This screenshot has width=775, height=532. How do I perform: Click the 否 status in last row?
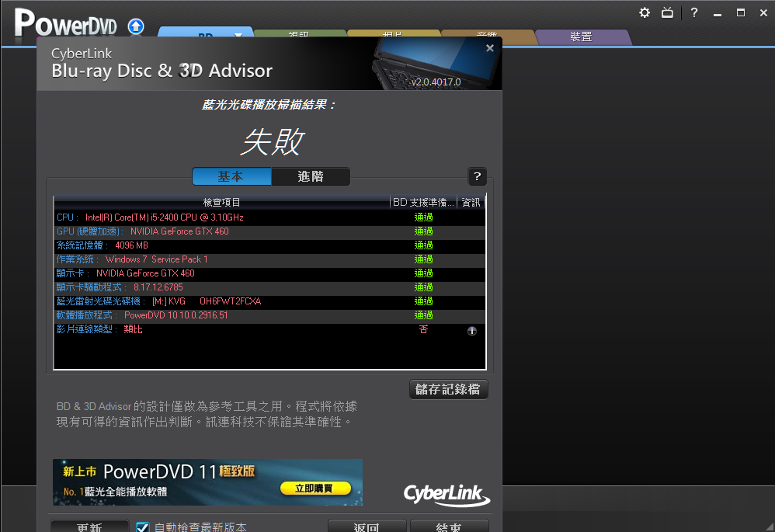click(423, 329)
